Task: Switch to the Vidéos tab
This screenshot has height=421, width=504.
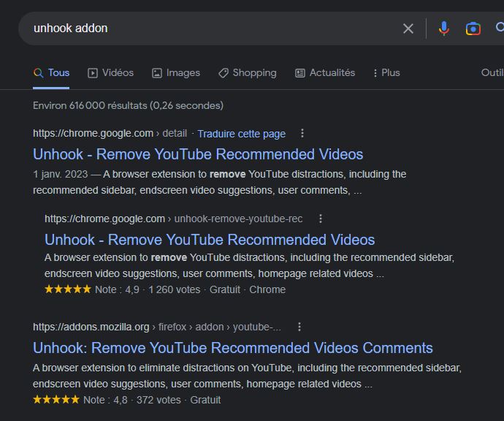Action: pyautogui.click(x=111, y=73)
